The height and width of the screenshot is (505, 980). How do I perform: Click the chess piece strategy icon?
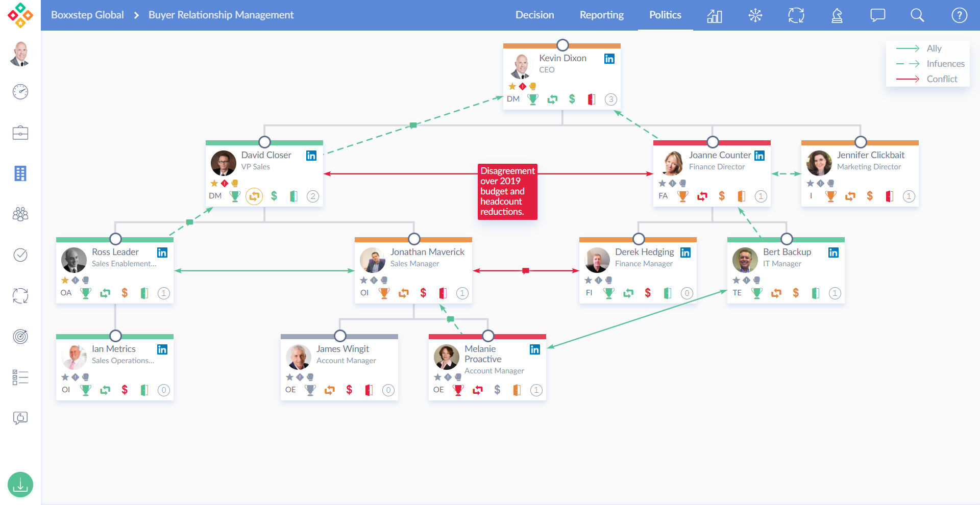coord(837,15)
